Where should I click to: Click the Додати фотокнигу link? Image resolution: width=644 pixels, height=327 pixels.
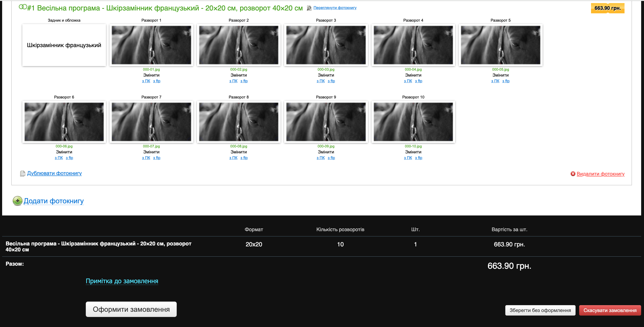(53, 201)
